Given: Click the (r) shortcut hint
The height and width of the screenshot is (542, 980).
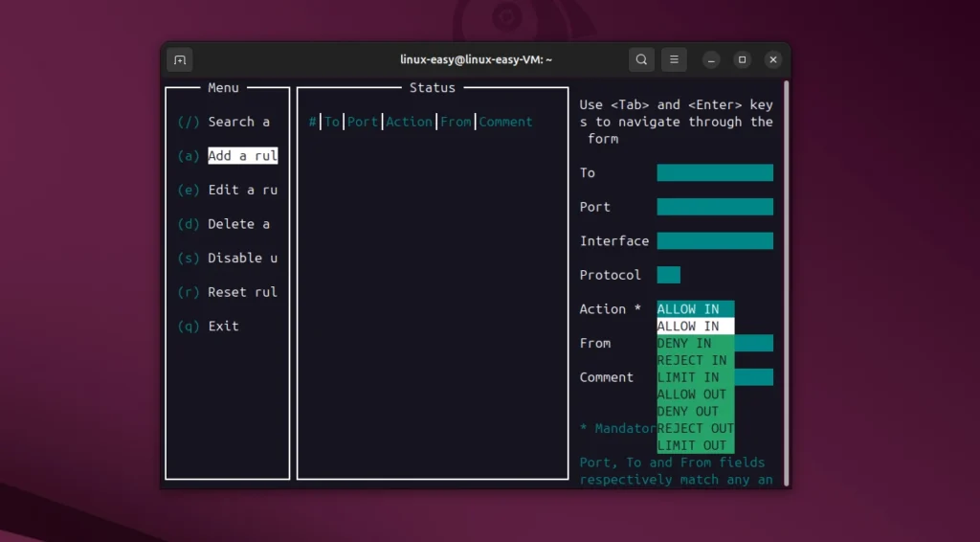Looking at the screenshot, I should 189,292.
